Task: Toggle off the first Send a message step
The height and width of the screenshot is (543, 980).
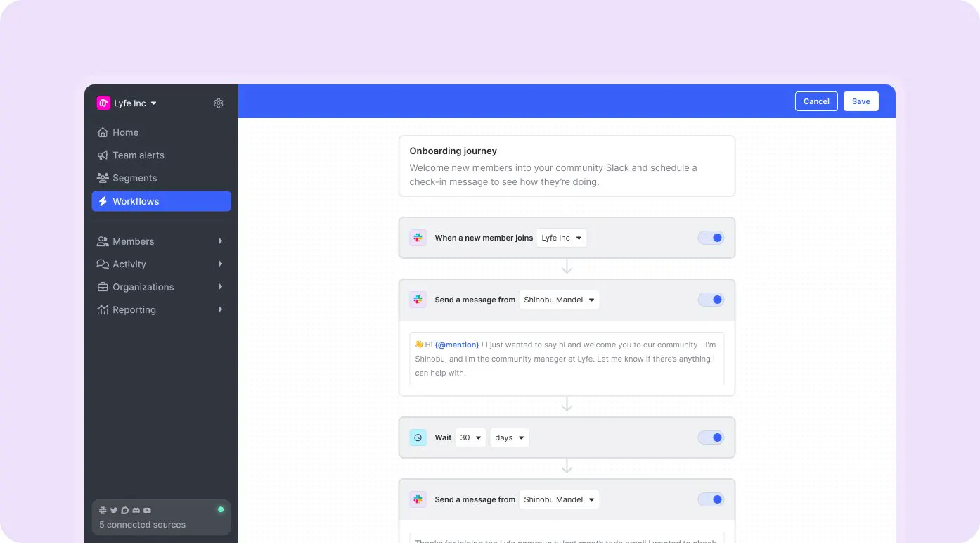Action: pyautogui.click(x=711, y=300)
